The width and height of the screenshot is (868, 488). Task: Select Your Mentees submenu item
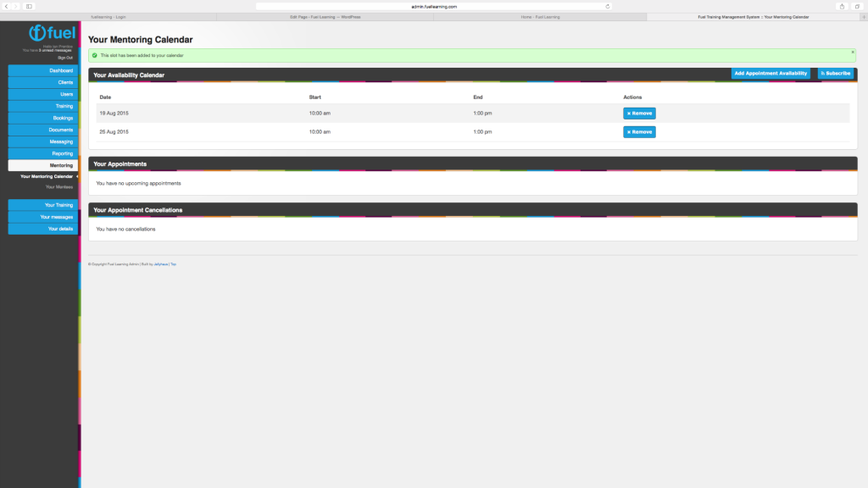click(59, 186)
